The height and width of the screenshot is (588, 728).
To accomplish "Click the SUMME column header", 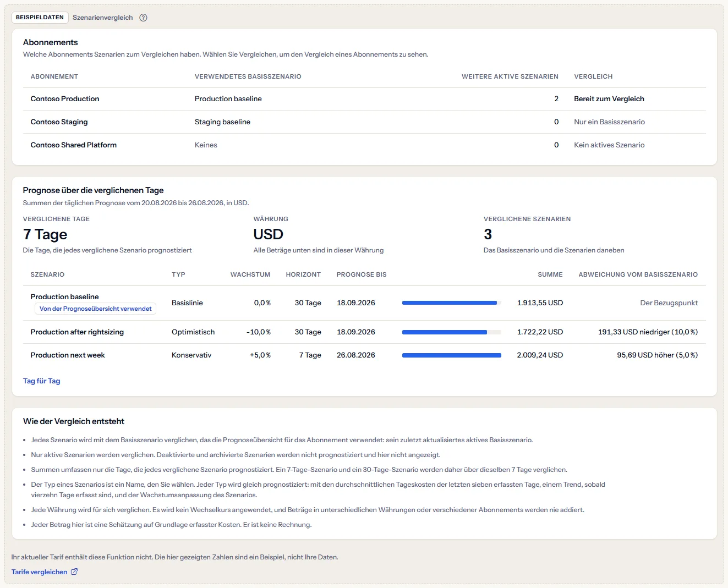I will 550,274.
